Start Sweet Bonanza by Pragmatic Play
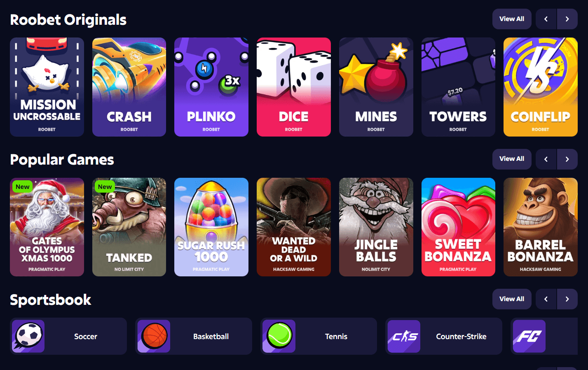 (x=458, y=227)
